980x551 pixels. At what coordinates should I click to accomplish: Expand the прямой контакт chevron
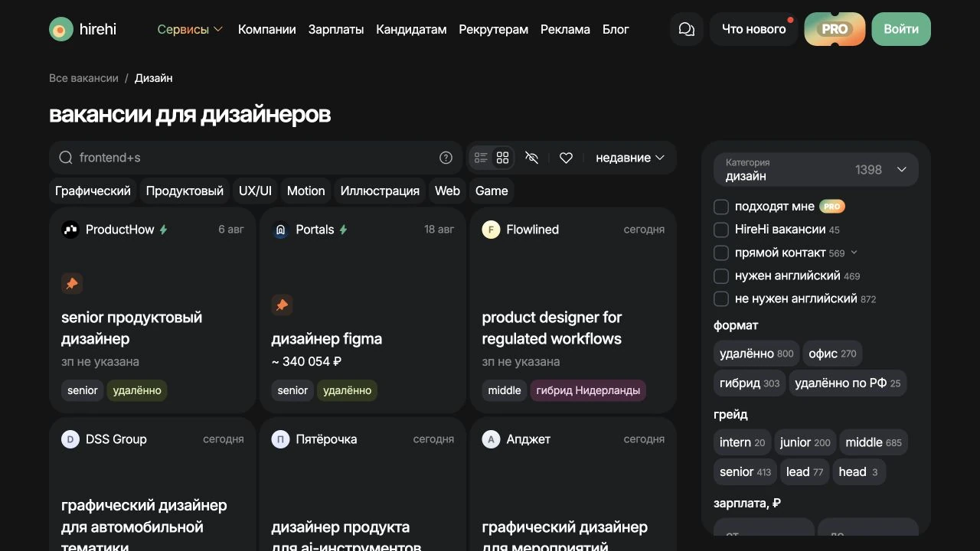click(x=854, y=253)
